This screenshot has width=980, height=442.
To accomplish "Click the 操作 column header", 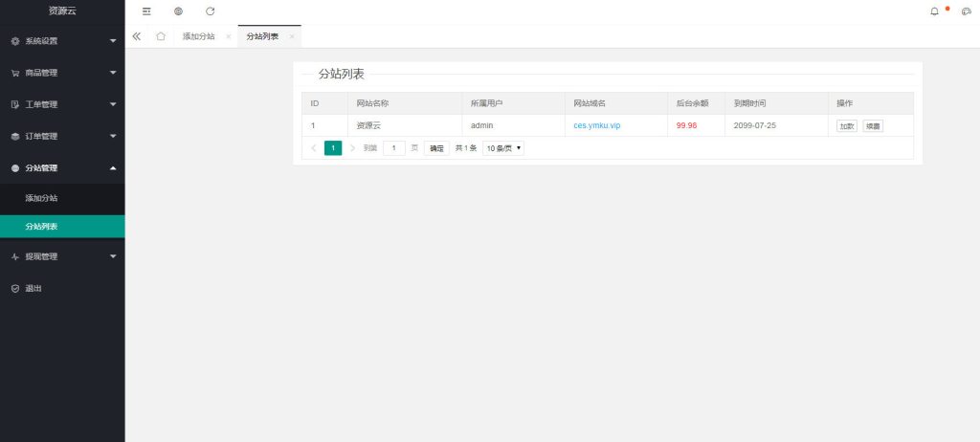I will pyautogui.click(x=845, y=103).
